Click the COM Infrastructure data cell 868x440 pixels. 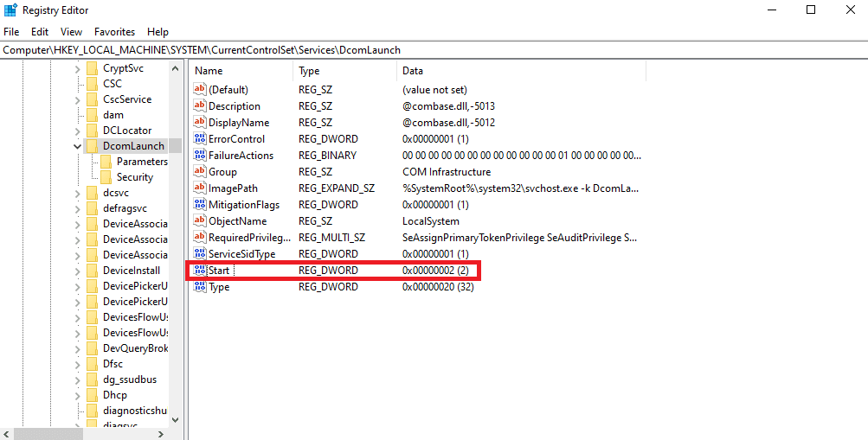[x=447, y=171]
